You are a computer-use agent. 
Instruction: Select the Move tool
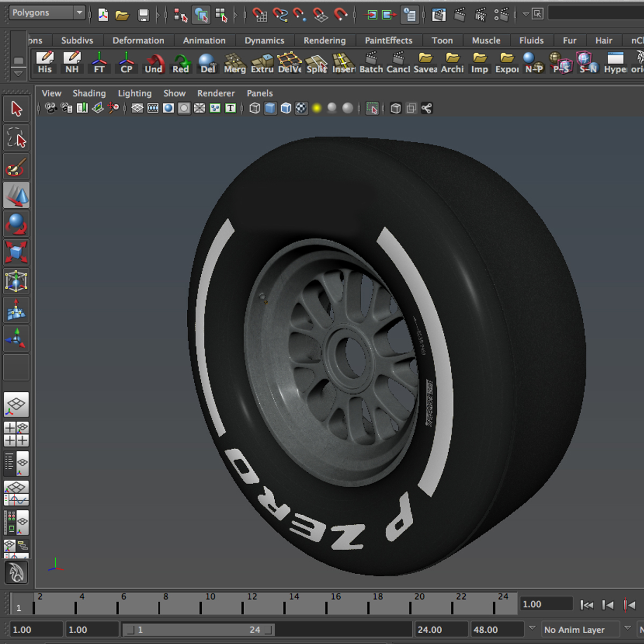16,195
